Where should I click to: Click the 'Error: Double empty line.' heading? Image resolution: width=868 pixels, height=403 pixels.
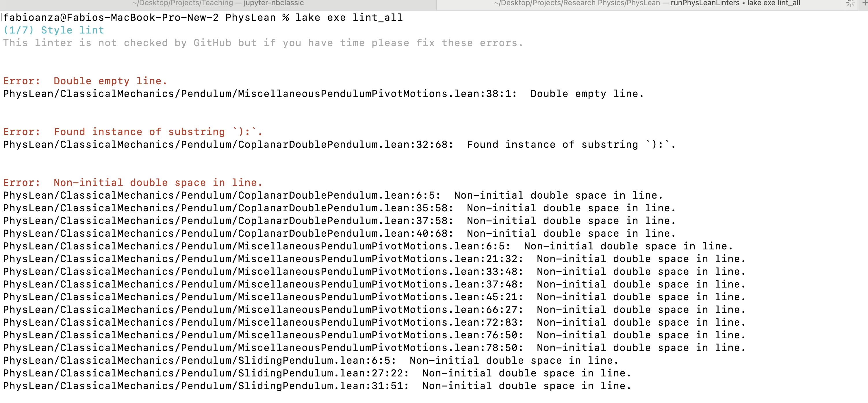pyautogui.click(x=85, y=81)
